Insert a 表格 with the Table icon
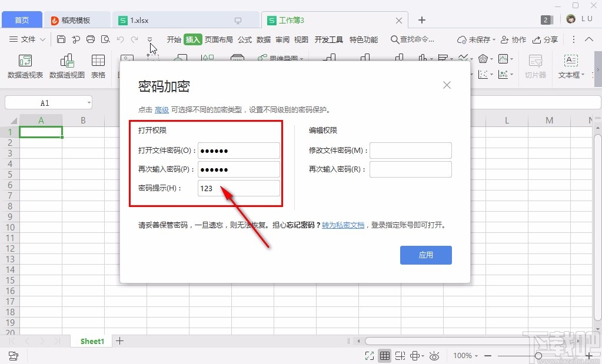 98,66
